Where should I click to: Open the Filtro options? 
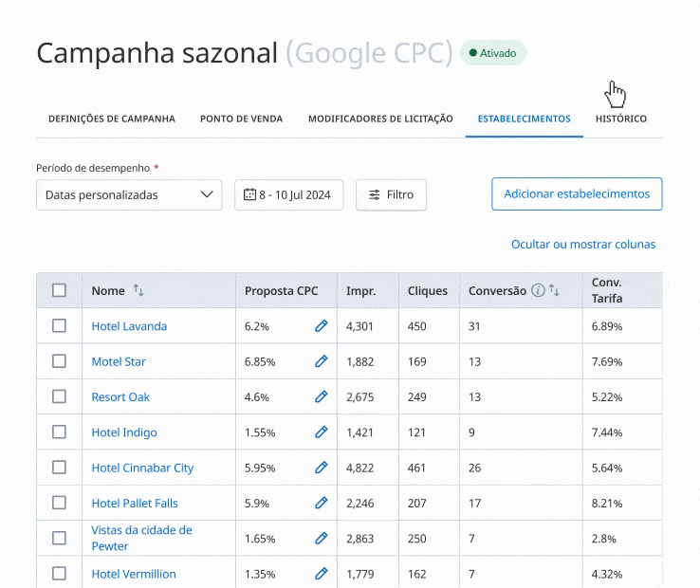point(391,194)
